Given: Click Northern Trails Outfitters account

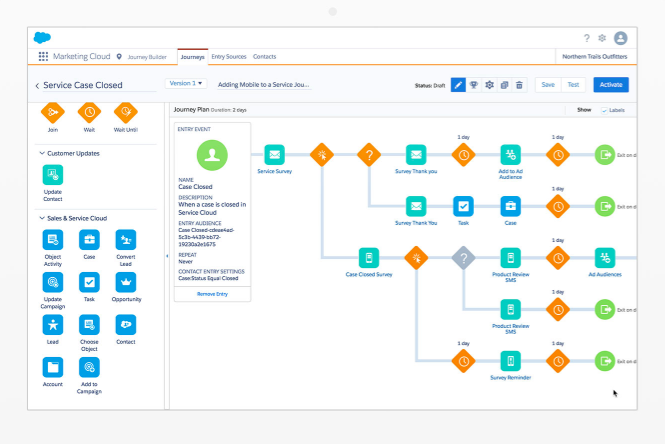Looking at the screenshot, I should tap(595, 56).
